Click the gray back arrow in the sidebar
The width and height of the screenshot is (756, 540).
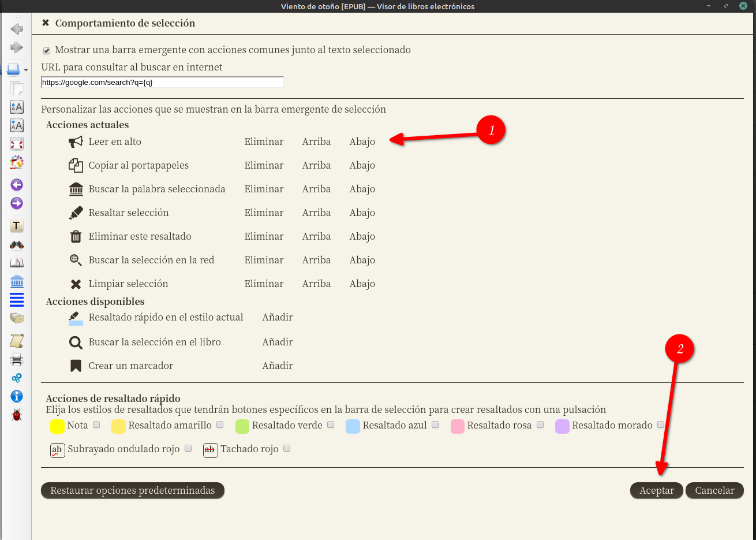(x=17, y=28)
